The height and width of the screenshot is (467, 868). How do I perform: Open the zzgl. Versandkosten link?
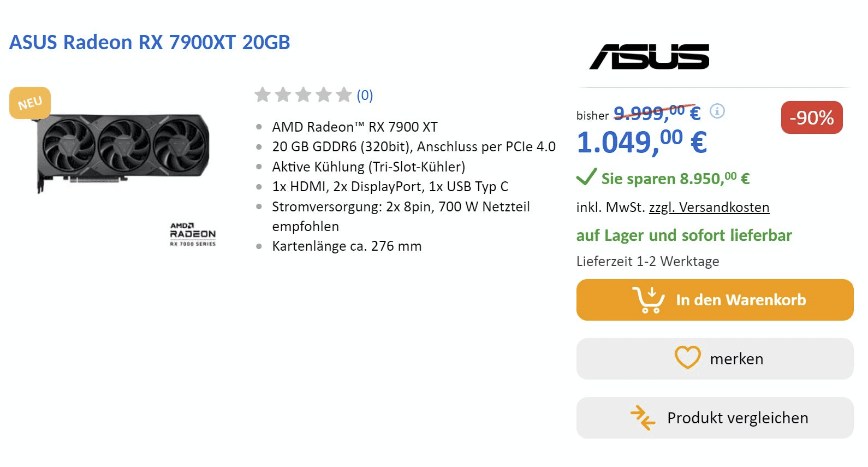709,208
